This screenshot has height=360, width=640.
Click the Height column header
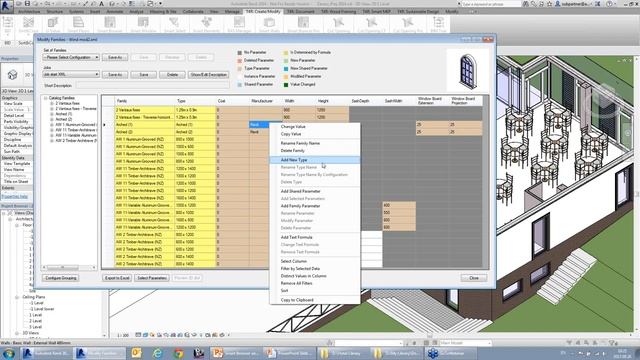click(x=332, y=101)
